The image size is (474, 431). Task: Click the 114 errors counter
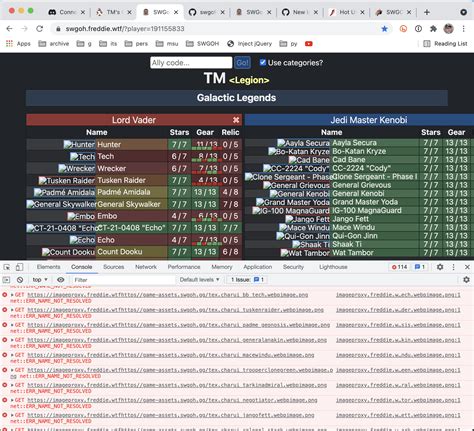coord(399,267)
